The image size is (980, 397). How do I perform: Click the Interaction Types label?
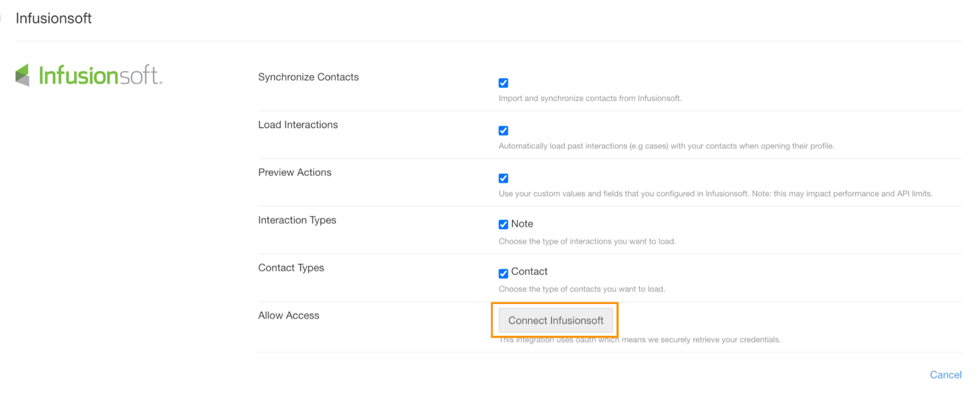pyautogui.click(x=297, y=220)
